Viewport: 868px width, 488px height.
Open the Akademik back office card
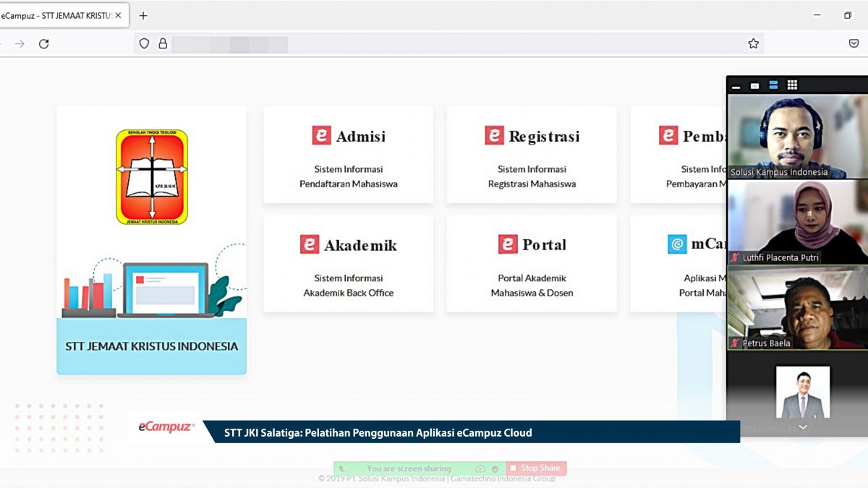(x=348, y=264)
